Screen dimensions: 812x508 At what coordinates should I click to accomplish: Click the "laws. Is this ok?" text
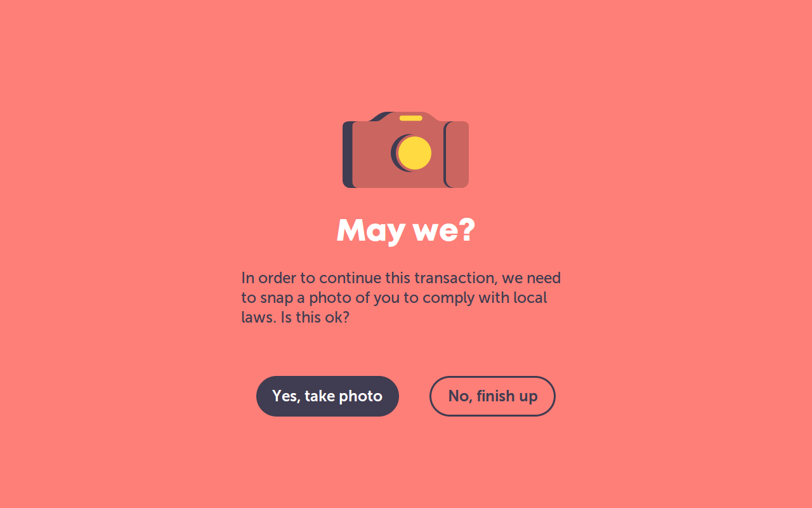pos(295,317)
